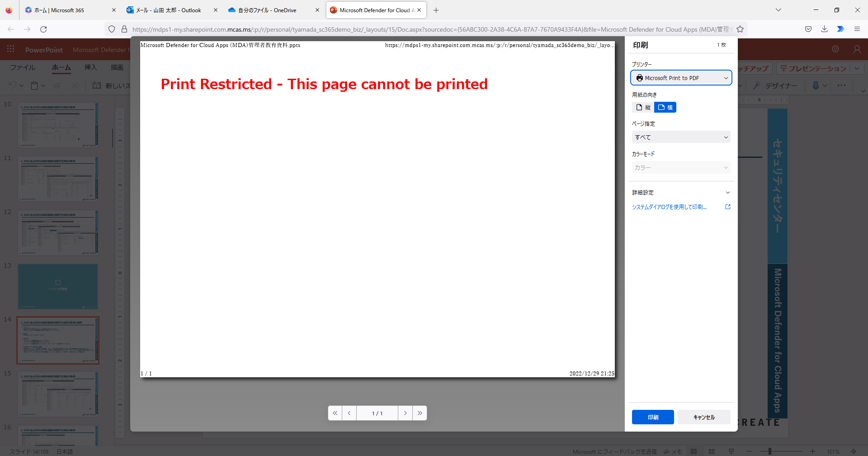Click the fit slide to window icon

pyautogui.click(x=854, y=451)
